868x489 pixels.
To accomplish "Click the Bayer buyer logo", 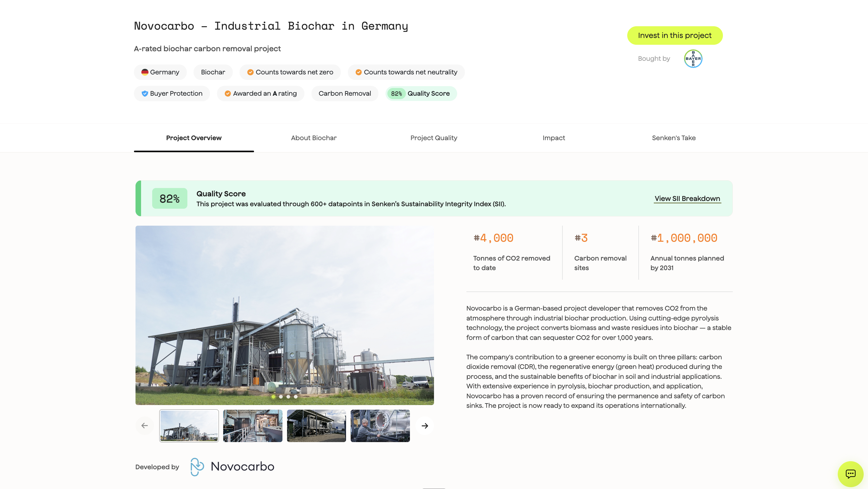I will (693, 59).
